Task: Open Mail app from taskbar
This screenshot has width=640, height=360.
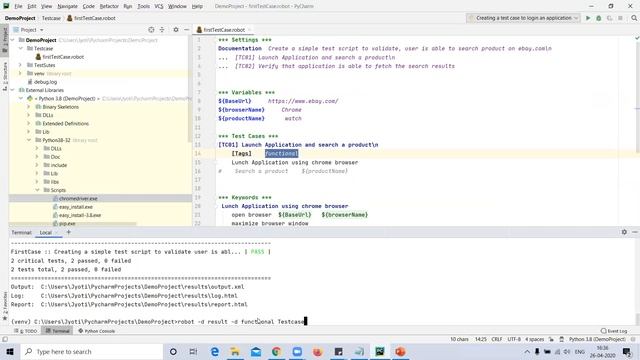Action: click(256, 351)
